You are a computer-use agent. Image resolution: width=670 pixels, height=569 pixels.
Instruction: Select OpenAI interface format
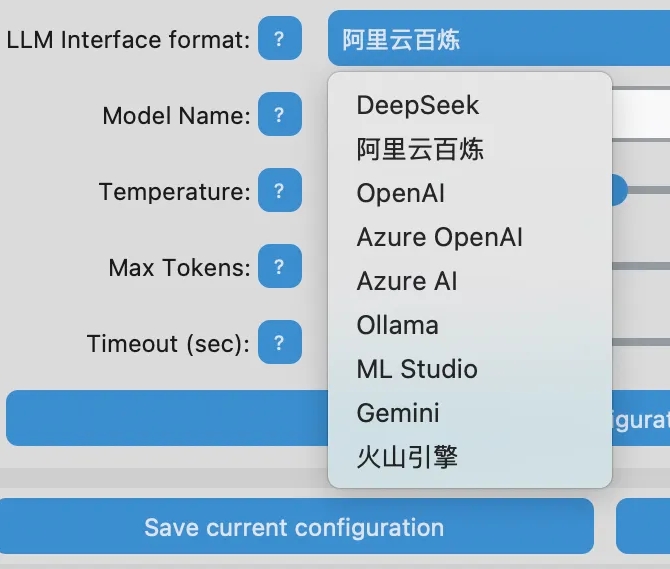(x=470, y=193)
